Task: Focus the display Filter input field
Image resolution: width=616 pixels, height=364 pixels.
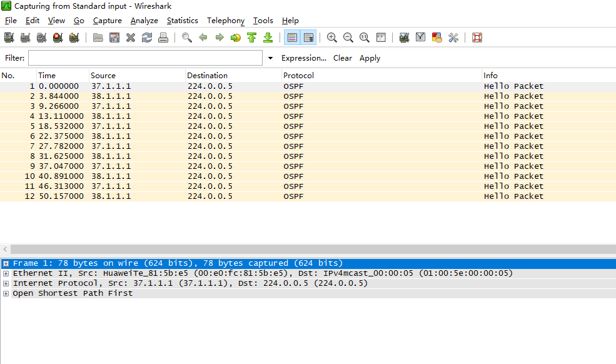Action: click(145, 58)
